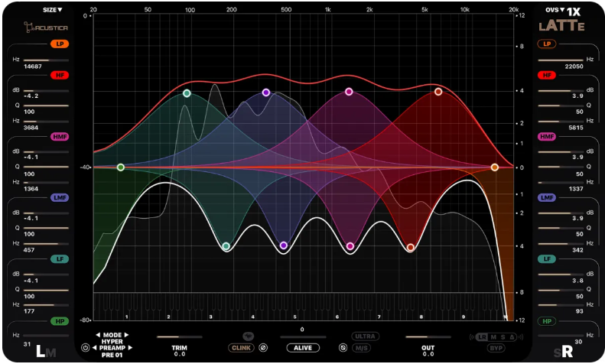Click the HYPER mode label

[112, 341]
